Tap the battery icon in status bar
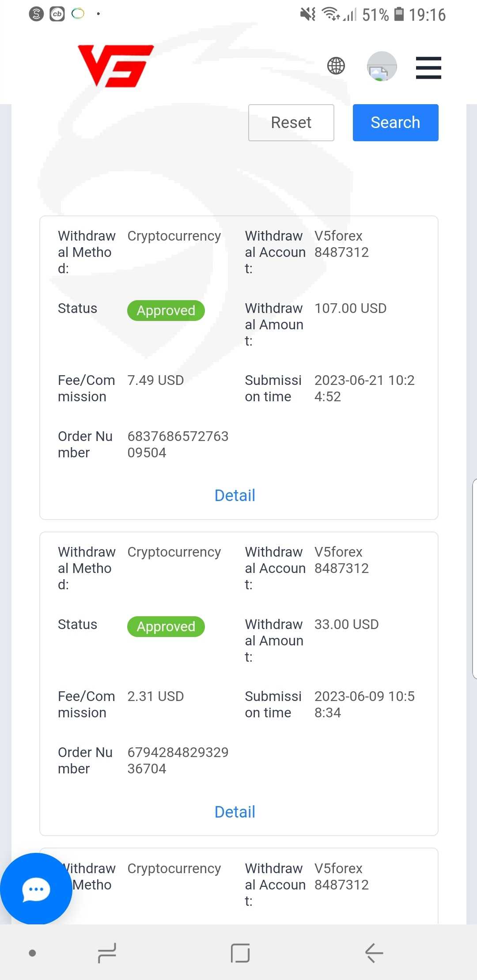The image size is (477, 980). point(399,14)
